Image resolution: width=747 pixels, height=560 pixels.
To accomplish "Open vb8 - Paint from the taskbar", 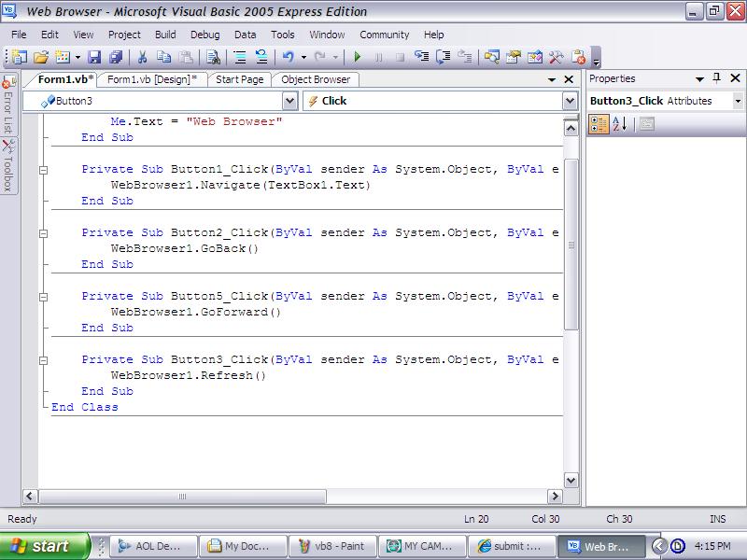I will pyautogui.click(x=332, y=545).
